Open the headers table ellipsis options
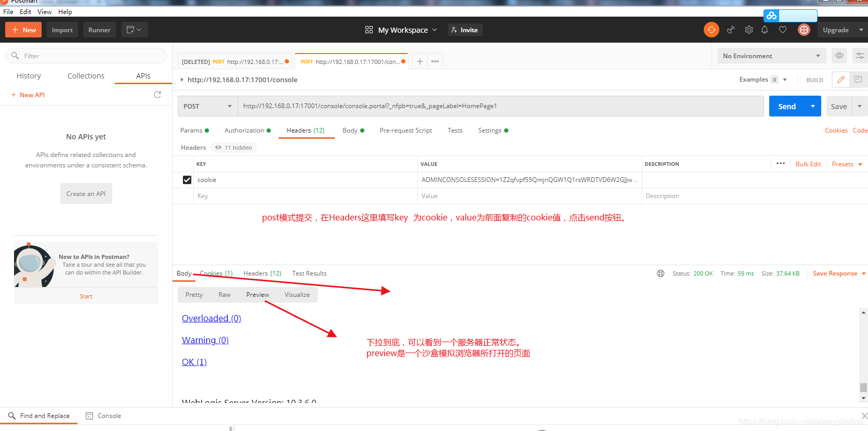This screenshot has width=868, height=431. coord(780,163)
